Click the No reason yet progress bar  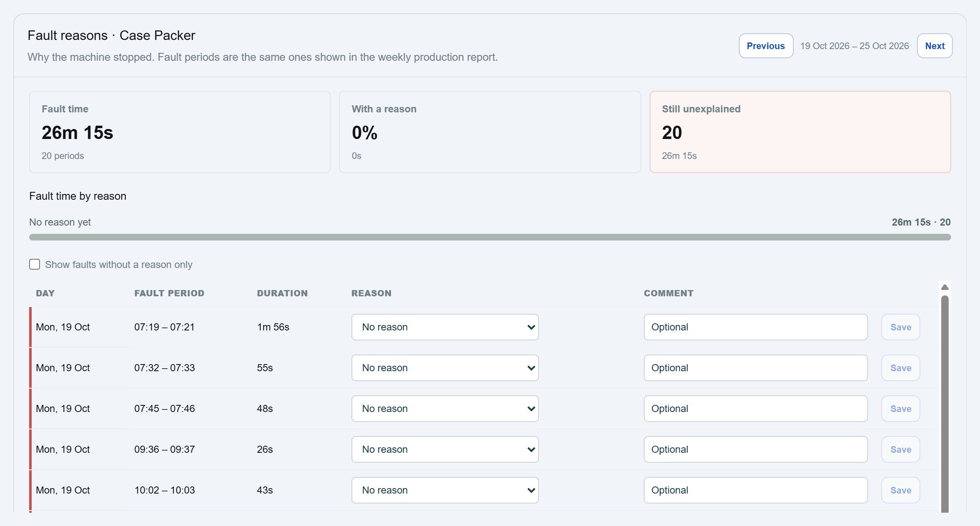point(490,237)
